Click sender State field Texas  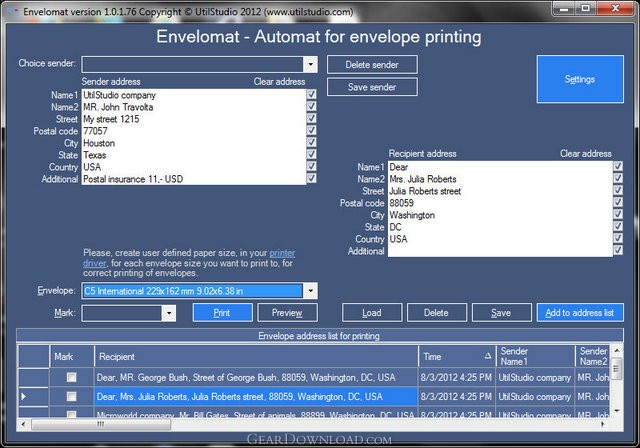[194, 155]
